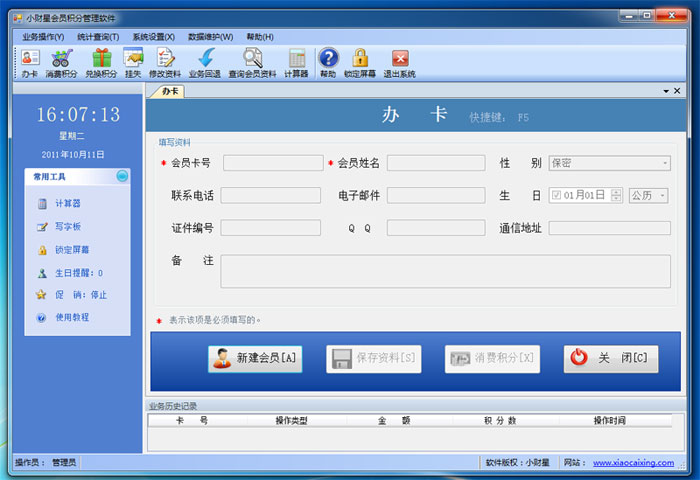The height and width of the screenshot is (480, 700).
Task: Toggle the birthday date checkbox
Action: pyautogui.click(x=556, y=196)
